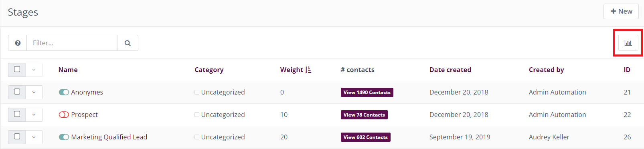Click the plus New button

pyautogui.click(x=621, y=11)
